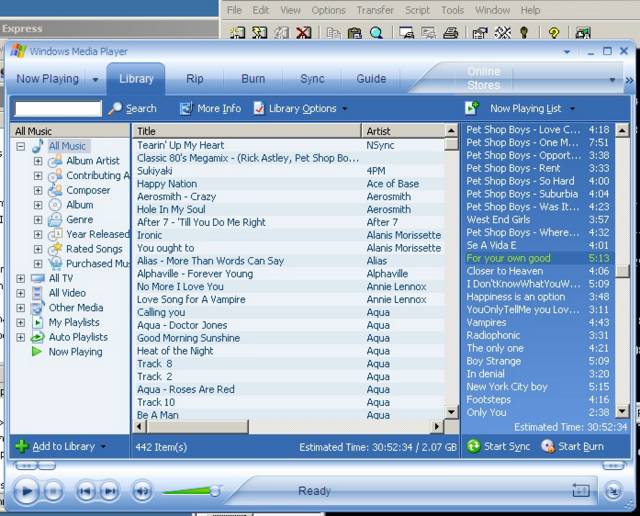The height and width of the screenshot is (516, 640).
Task: Click the printer icon in background toolbar
Action: coord(451,33)
